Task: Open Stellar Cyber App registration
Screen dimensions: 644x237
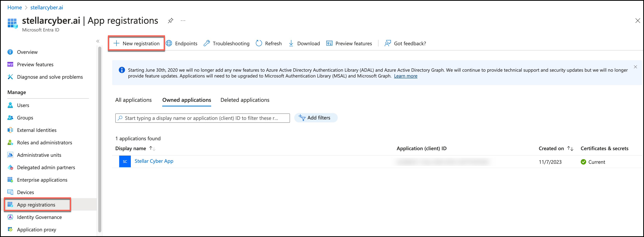Action: point(154,161)
